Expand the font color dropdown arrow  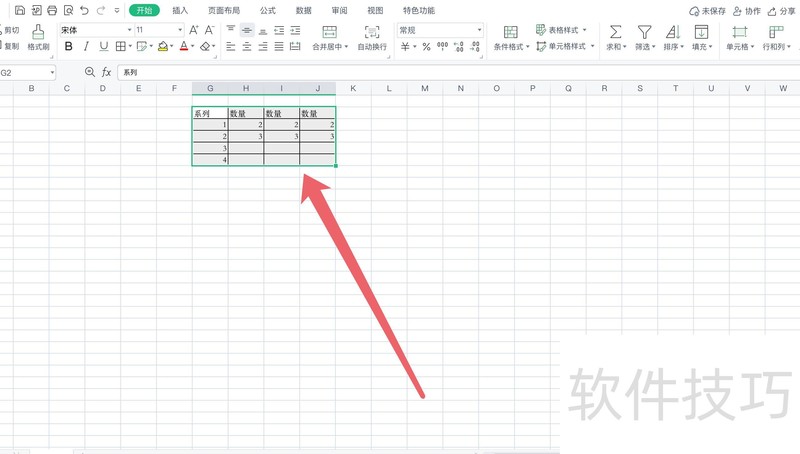point(192,46)
